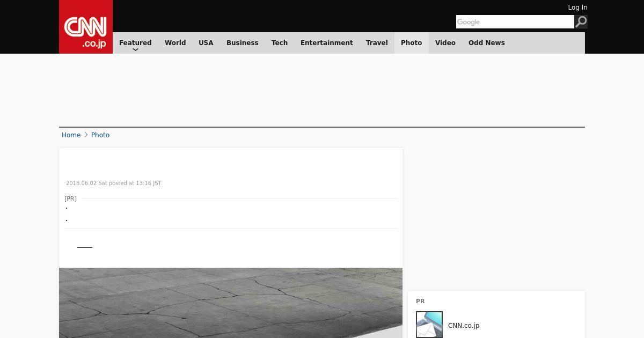Open the cracked pavement article photo
644x338 pixels.
(231, 303)
